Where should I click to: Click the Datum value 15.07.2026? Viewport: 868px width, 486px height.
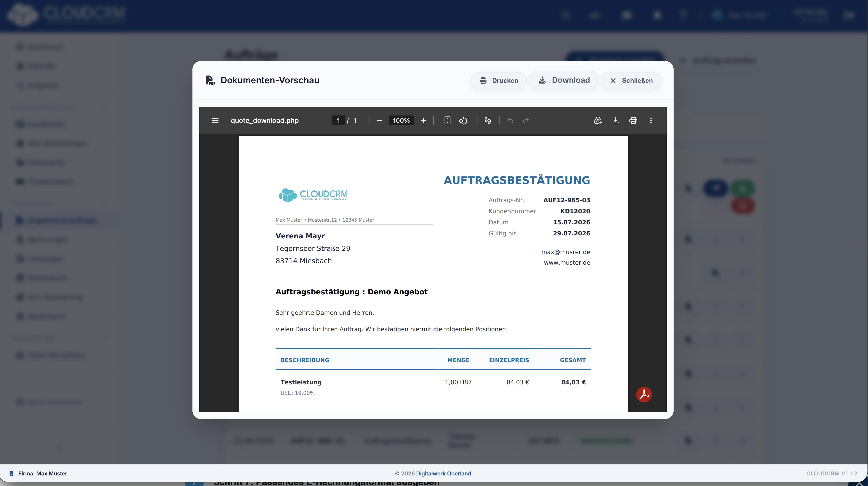coord(571,222)
